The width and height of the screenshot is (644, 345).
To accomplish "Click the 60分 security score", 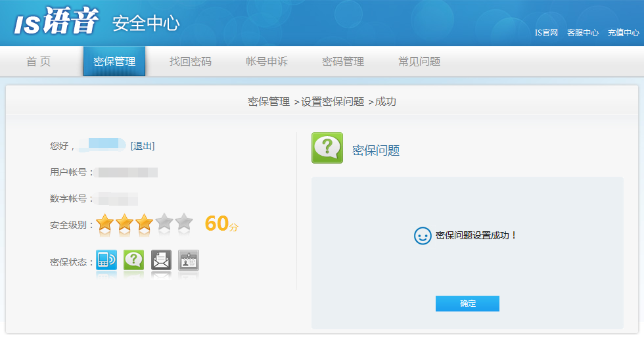I will (x=221, y=224).
